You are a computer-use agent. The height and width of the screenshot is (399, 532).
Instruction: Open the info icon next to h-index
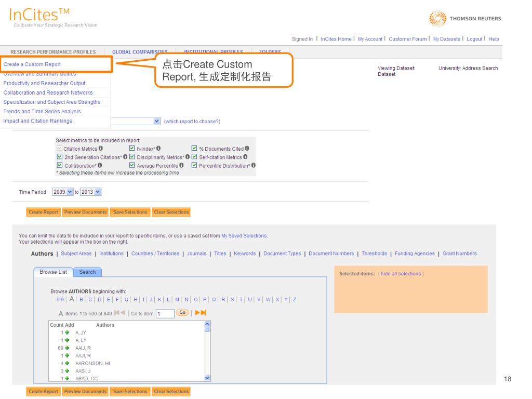coord(158,148)
